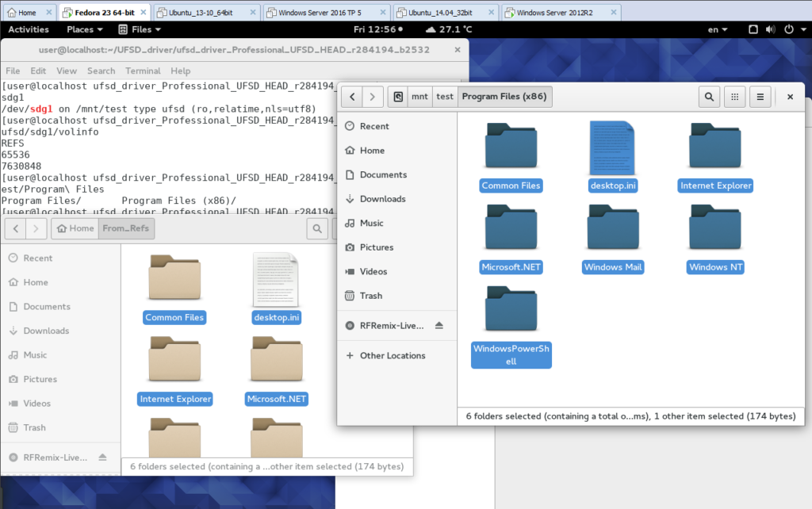The image size is (812, 509).
Task: Click the test path segment
Action: click(444, 97)
